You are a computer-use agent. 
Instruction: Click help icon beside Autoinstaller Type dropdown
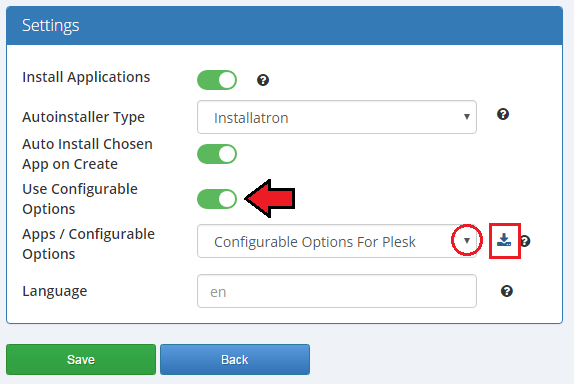pyautogui.click(x=503, y=114)
